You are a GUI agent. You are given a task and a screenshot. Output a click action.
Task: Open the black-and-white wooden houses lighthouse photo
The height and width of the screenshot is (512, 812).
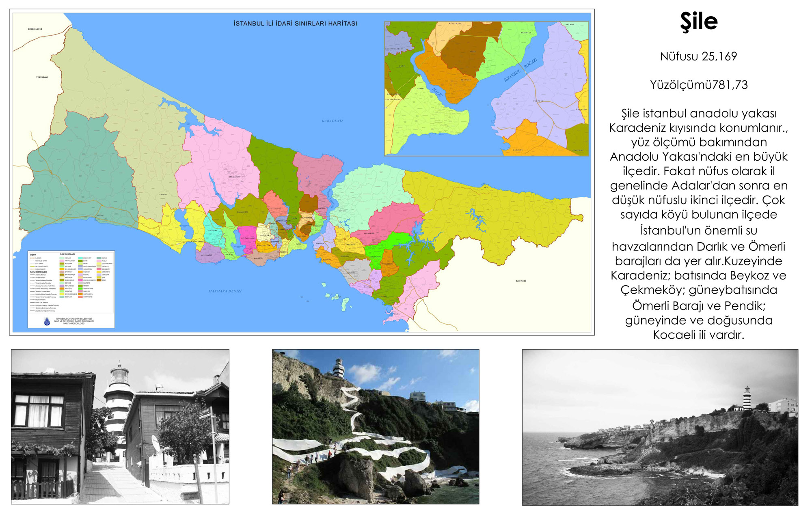click(x=120, y=426)
